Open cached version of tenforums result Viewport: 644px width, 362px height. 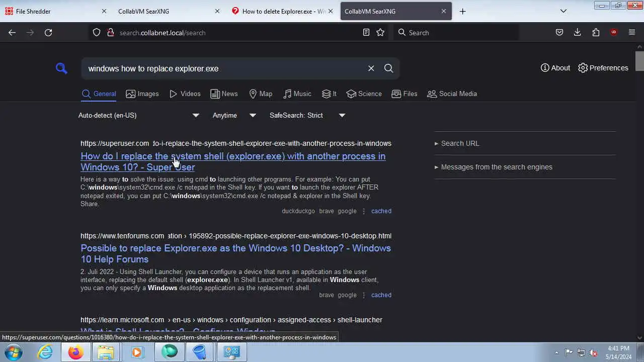[x=381, y=295]
